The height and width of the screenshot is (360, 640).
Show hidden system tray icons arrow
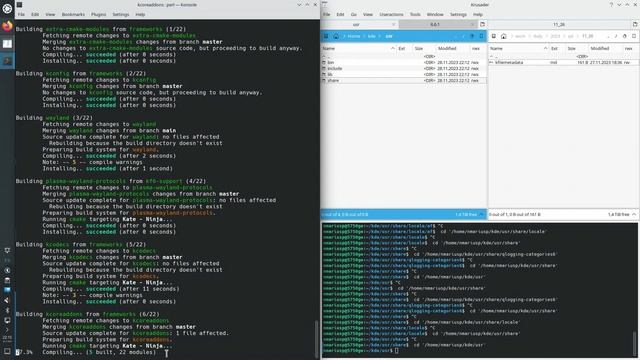7,329
